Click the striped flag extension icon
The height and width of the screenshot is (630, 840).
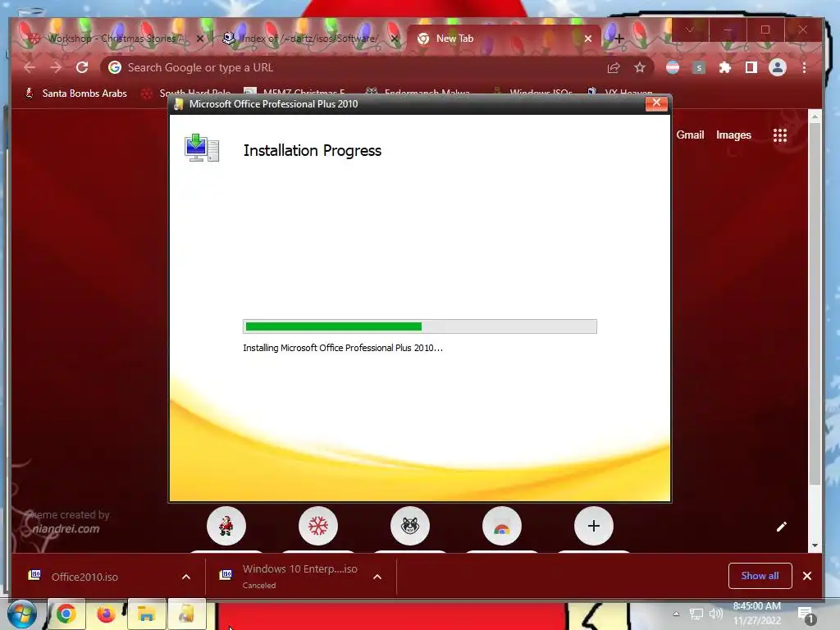pos(673,67)
